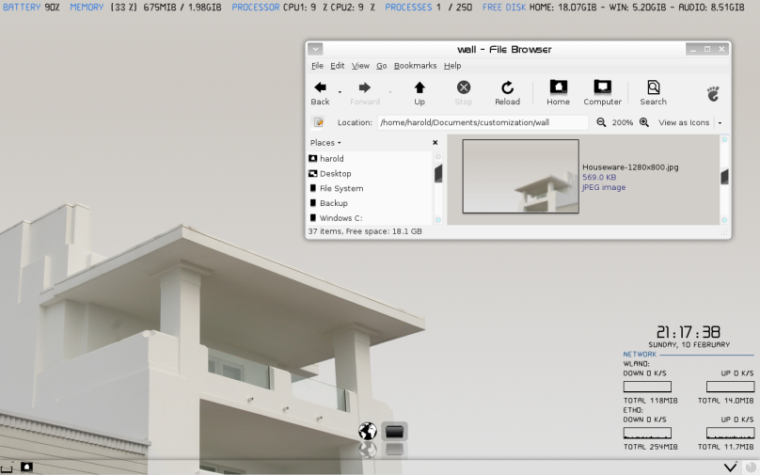Screen dimensions: 760x475
Task: Click the scroll-up arrow in sidebar
Action: click(438, 157)
